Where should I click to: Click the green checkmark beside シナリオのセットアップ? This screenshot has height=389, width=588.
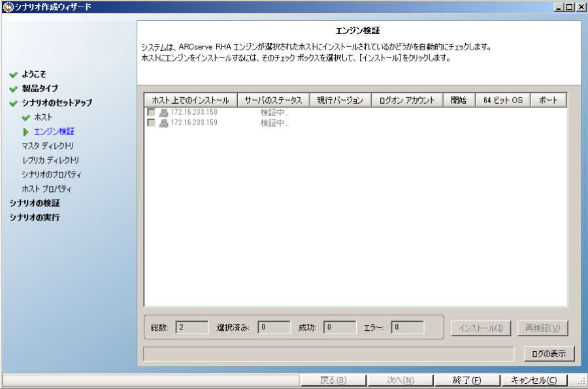(x=14, y=103)
